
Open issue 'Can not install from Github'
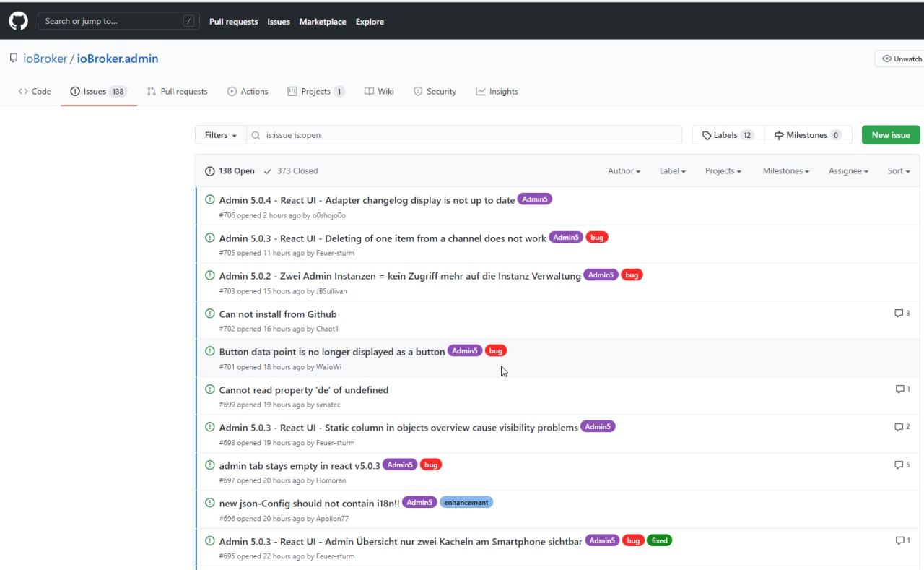coord(278,314)
